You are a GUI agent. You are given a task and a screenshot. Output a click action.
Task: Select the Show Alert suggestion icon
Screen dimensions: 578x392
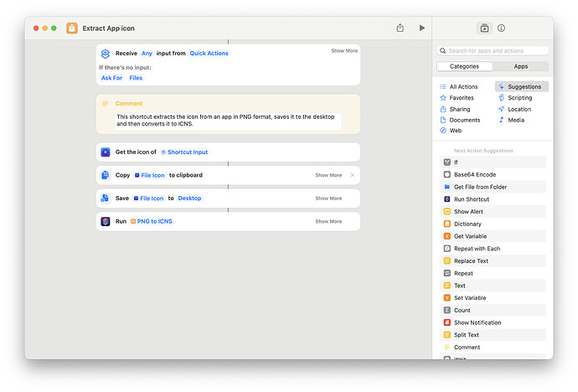[x=446, y=211]
